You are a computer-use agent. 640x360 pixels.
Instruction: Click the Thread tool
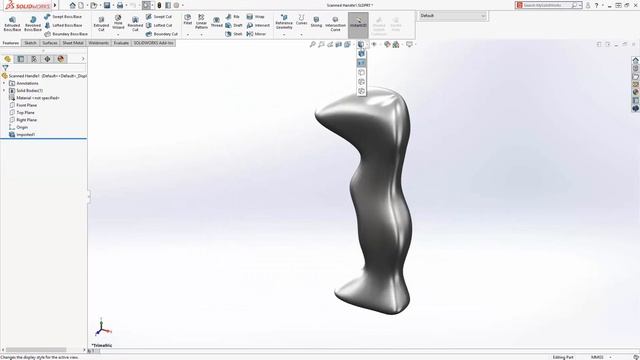pyautogui.click(x=216, y=22)
